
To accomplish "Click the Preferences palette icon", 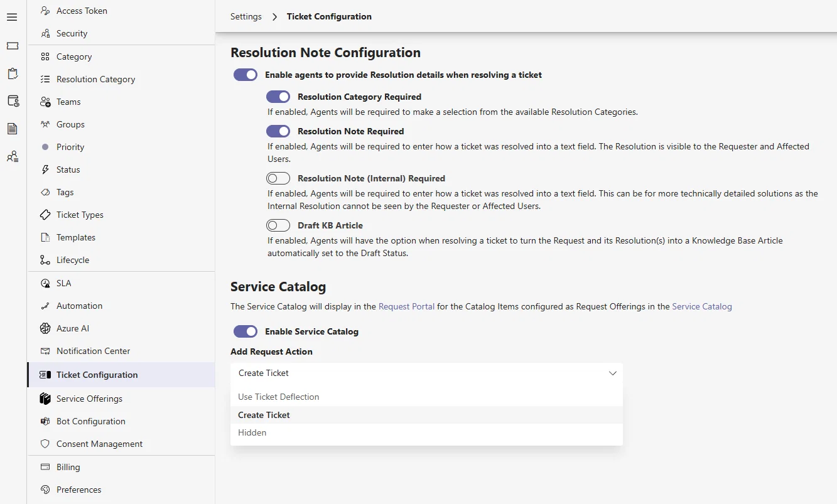I will [x=45, y=490].
